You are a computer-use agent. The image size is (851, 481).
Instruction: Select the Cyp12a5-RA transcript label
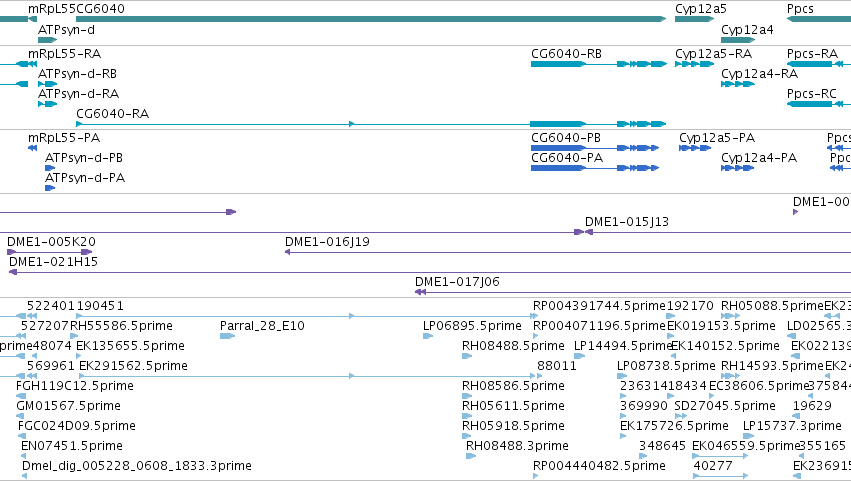point(714,54)
